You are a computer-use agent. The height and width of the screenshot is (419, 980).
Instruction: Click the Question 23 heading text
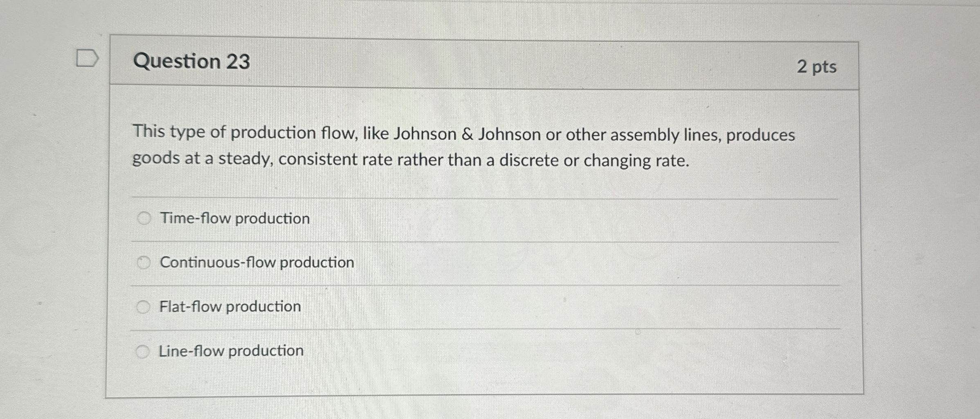click(191, 61)
